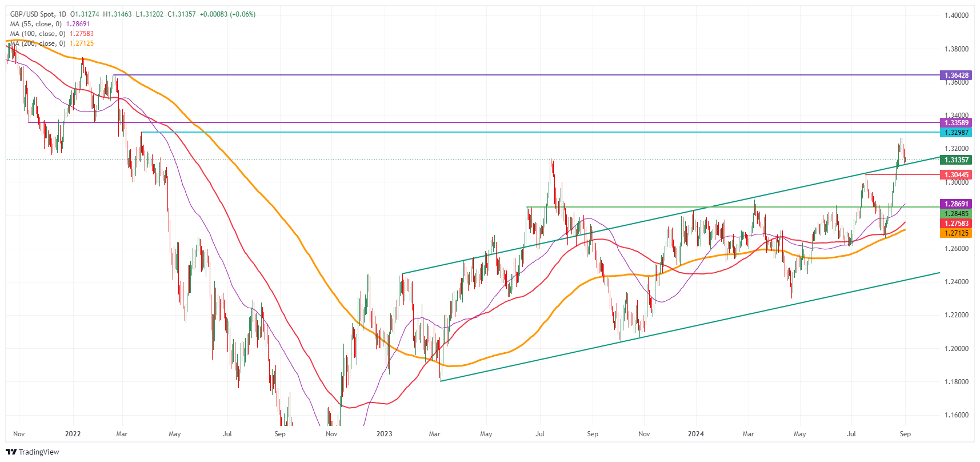Click the 1.40000 price scale value
Image resolution: width=980 pixels, height=462 pixels.
pos(956,15)
